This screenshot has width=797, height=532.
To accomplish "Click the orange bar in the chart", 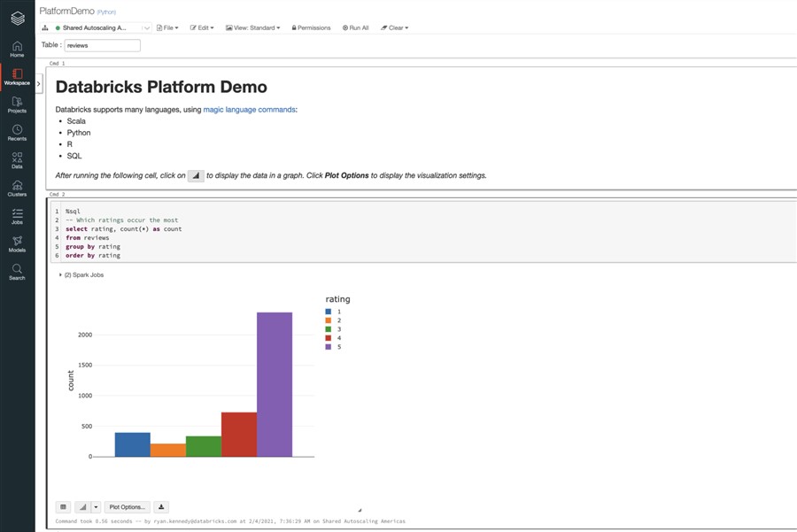I will click(168, 451).
